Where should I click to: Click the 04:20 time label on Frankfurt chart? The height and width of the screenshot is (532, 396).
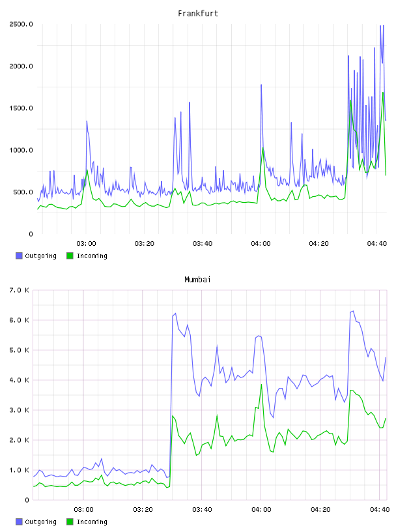[318, 244]
